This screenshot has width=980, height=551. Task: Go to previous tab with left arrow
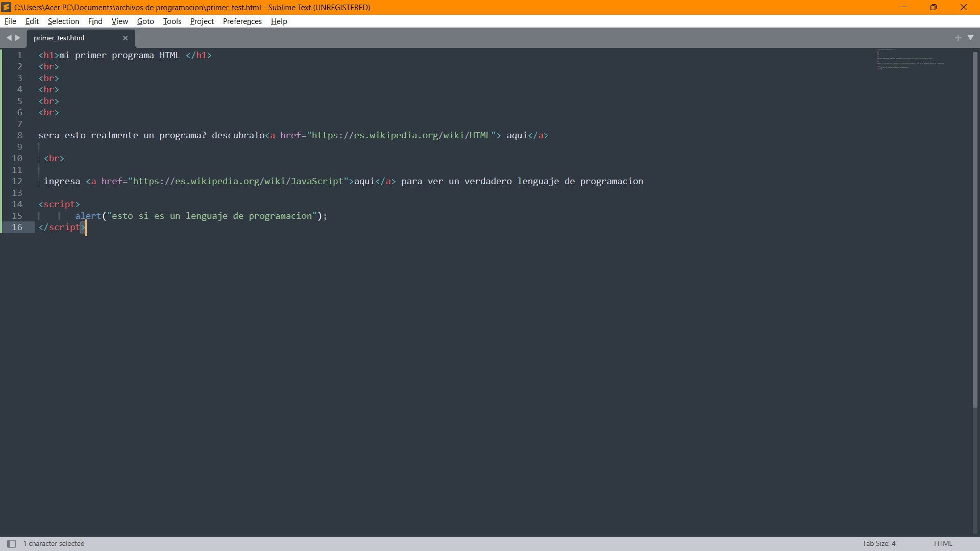[9, 38]
